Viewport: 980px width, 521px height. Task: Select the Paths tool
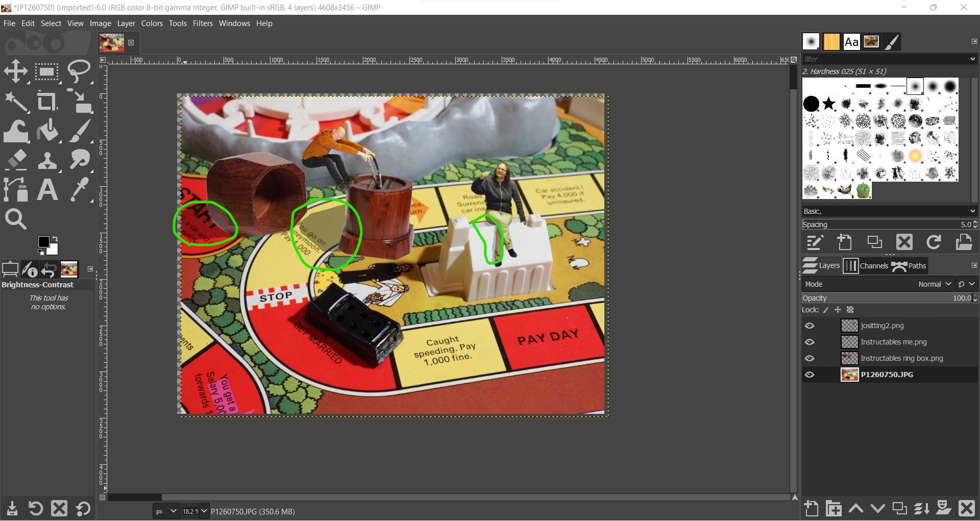[x=16, y=190]
